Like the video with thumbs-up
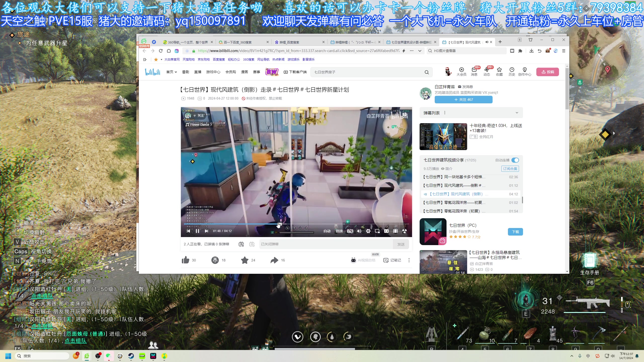This screenshot has width=644, height=362. (x=185, y=260)
